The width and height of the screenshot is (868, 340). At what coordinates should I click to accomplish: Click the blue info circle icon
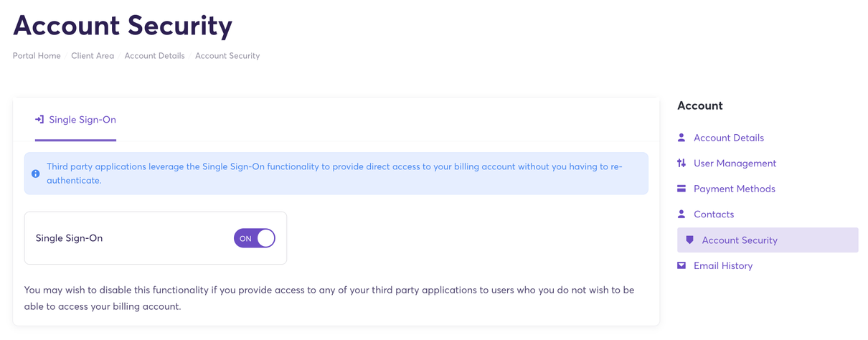point(36,174)
